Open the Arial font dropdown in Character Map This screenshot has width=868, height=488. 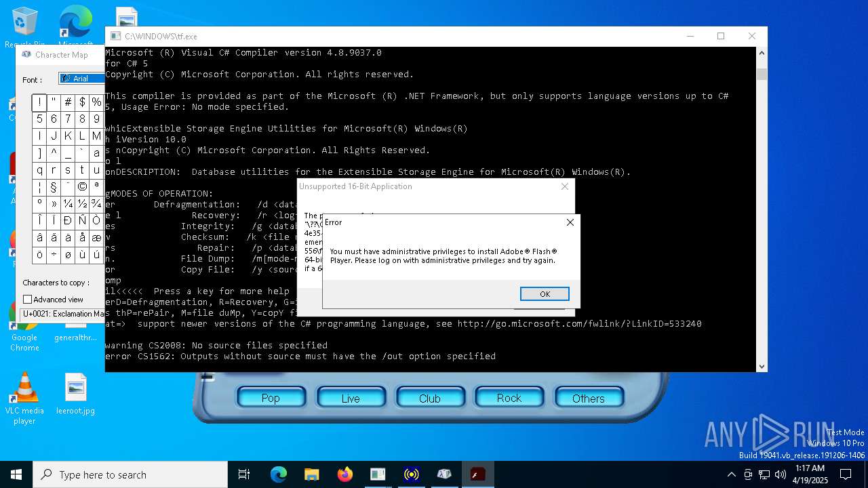(81, 79)
